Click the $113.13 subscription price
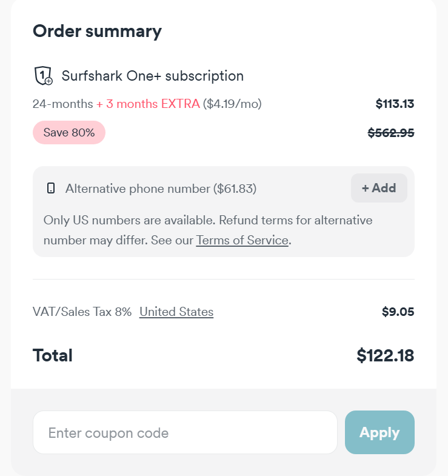 (x=395, y=104)
